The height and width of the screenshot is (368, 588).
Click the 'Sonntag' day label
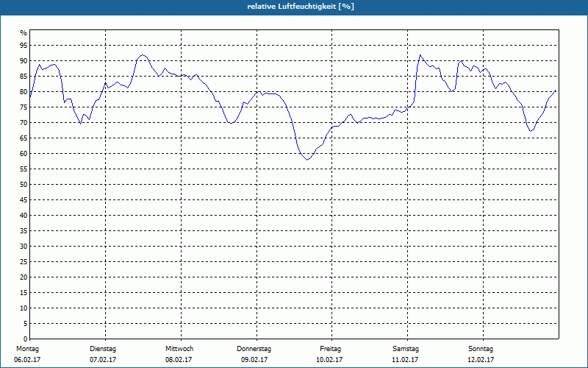[481, 349]
